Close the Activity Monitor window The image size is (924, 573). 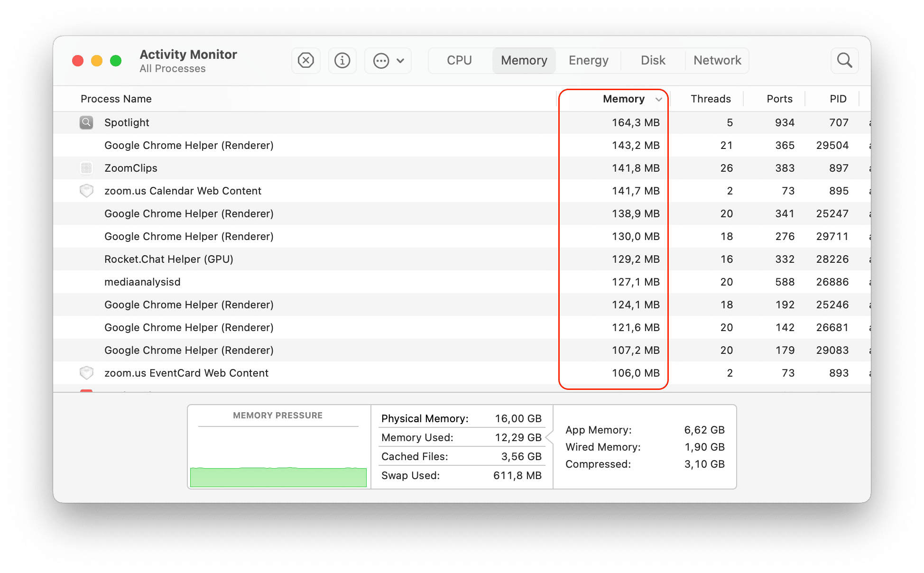78,61
